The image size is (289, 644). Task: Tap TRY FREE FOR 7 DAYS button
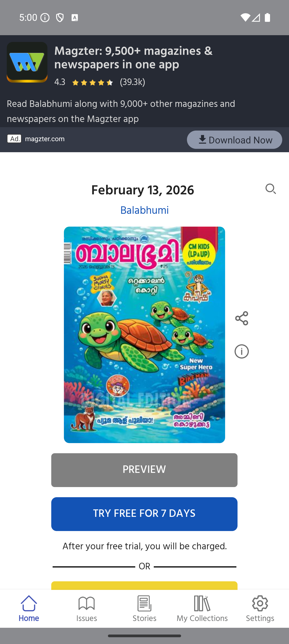144,514
